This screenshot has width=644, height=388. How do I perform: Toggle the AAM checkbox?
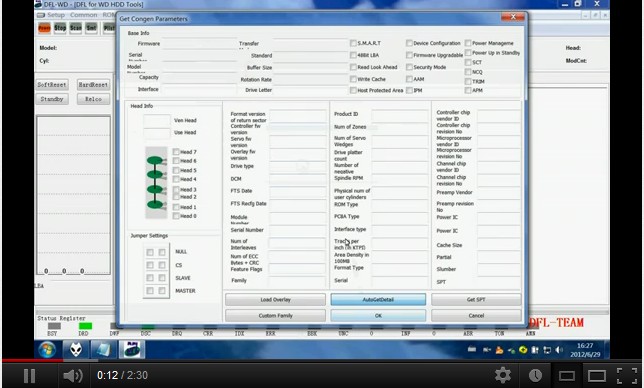pos(409,79)
